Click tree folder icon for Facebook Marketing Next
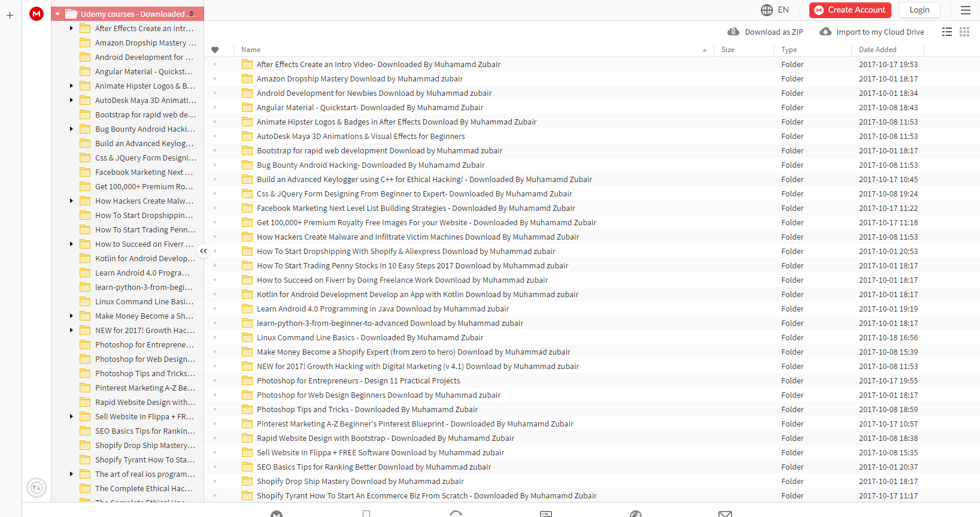The height and width of the screenshot is (517, 980). [85, 172]
